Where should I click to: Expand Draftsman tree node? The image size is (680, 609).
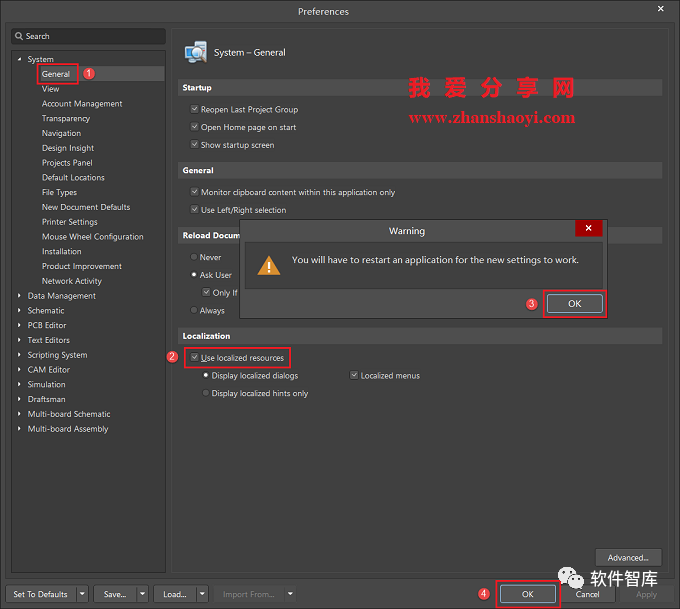(19, 399)
